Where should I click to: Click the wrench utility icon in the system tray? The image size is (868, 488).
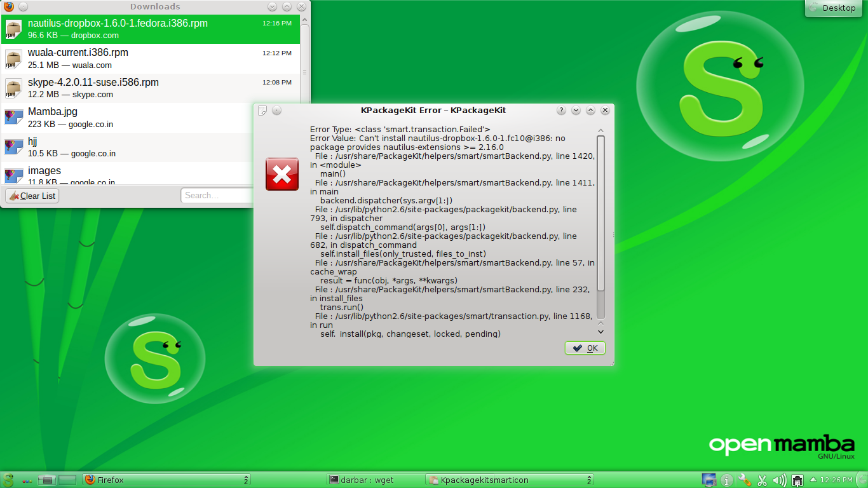[743, 480]
